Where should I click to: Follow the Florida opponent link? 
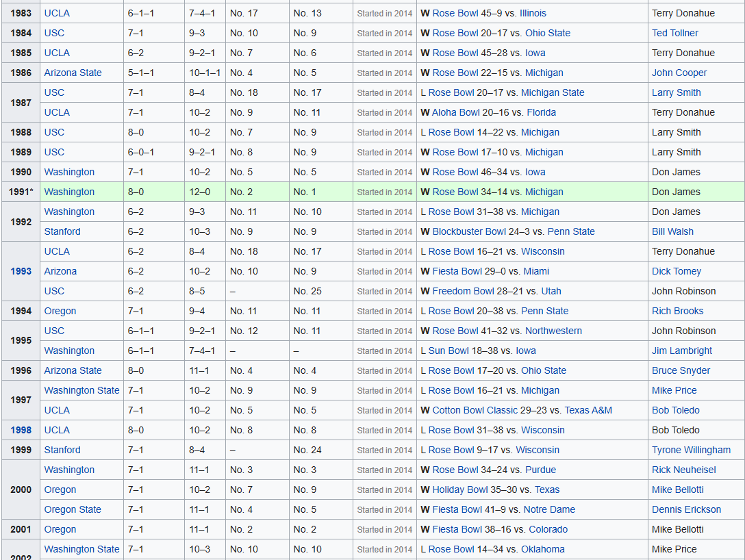(541, 113)
